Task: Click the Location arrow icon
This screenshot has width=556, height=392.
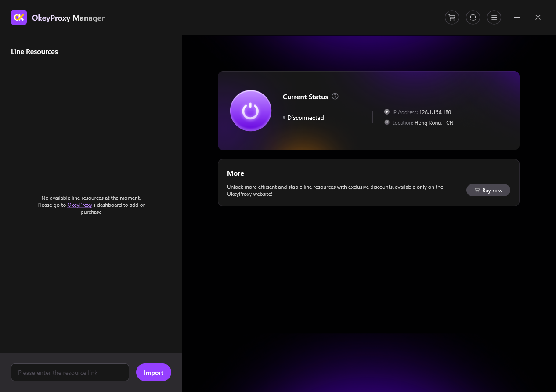Action: point(387,122)
